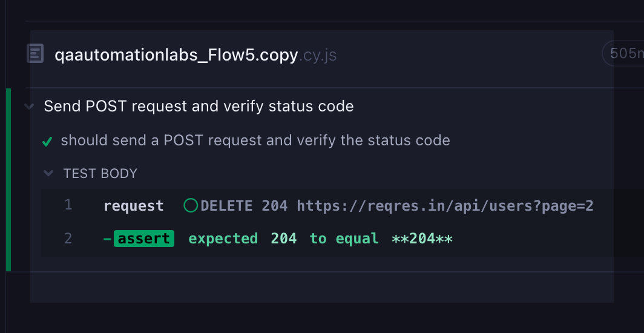644x333 pixels.
Task: Click the dash icon before assert
Action: [x=107, y=239]
